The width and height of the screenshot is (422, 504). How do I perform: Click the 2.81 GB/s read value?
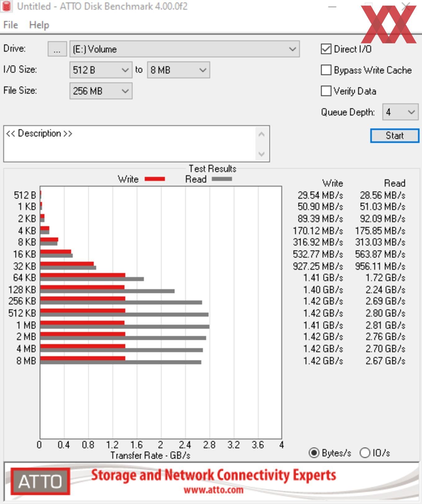(385, 325)
